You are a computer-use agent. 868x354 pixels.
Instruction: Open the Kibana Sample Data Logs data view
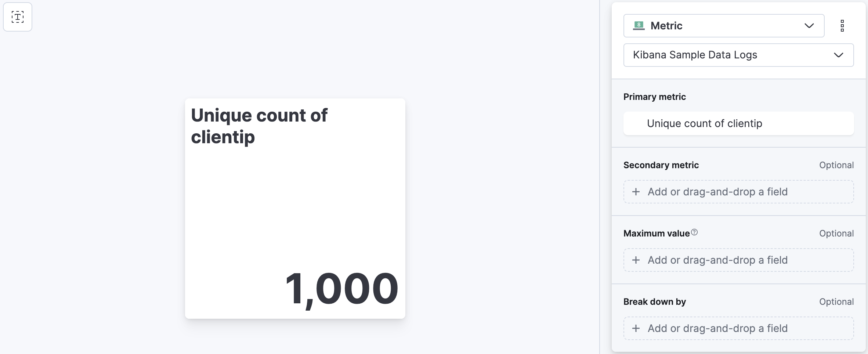(x=731, y=55)
